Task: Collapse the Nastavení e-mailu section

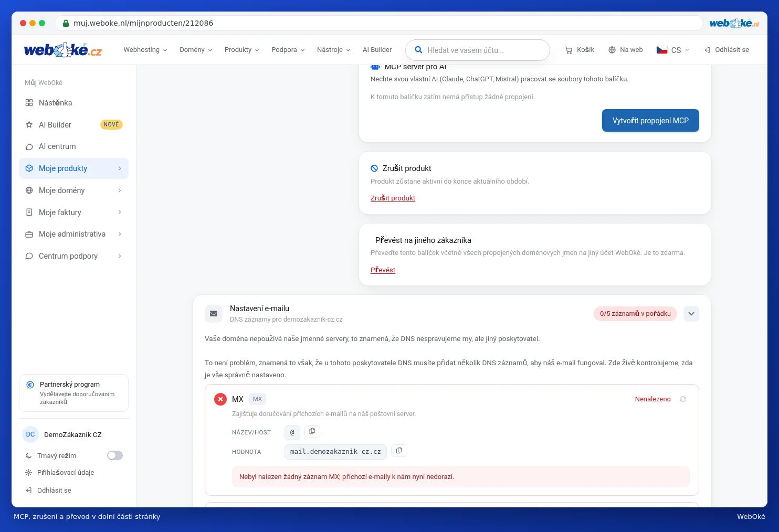Action: pos(691,314)
